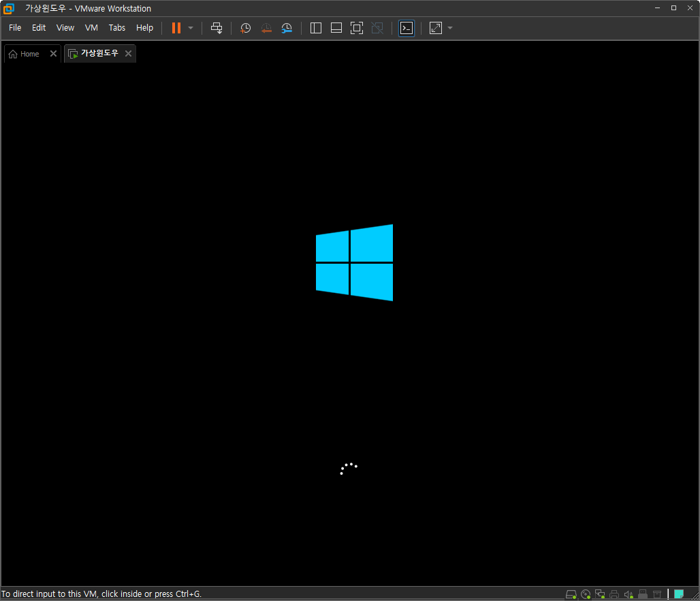Viewport: 700px width, 601px height.
Task: Revert the VM to its previous snapshot
Action: pyautogui.click(x=266, y=28)
